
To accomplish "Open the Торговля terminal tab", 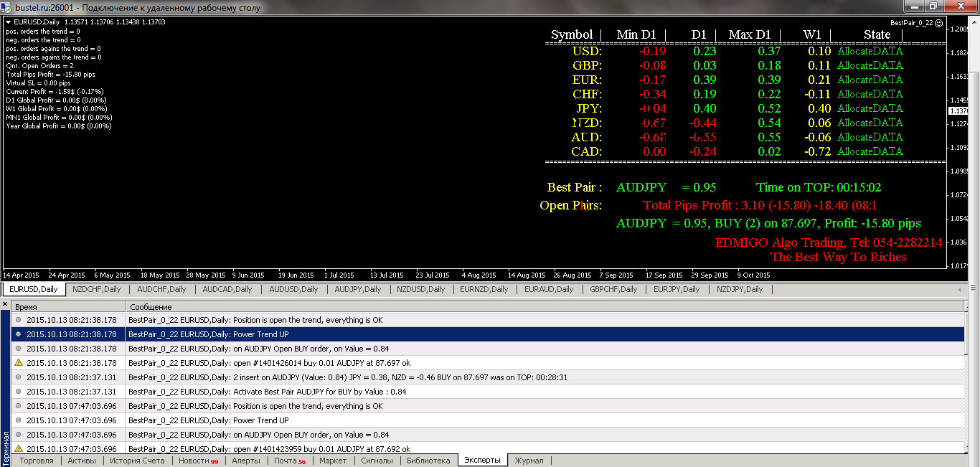I will coord(37,461).
